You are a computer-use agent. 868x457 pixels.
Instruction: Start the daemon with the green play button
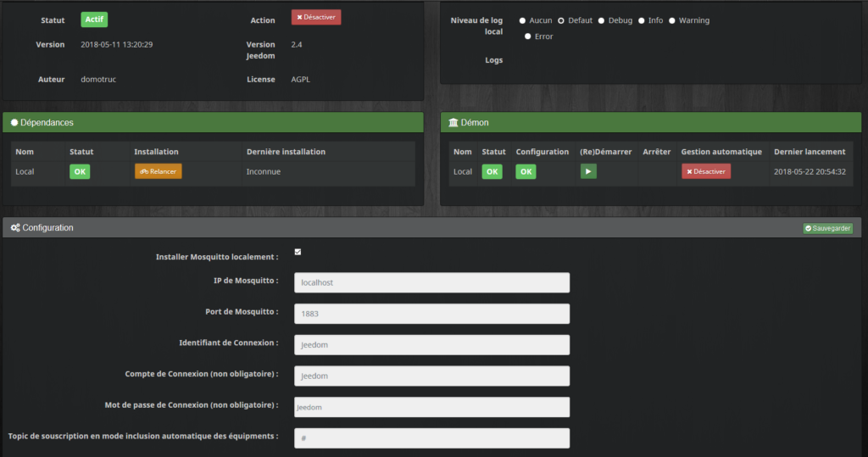[x=587, y=171]
